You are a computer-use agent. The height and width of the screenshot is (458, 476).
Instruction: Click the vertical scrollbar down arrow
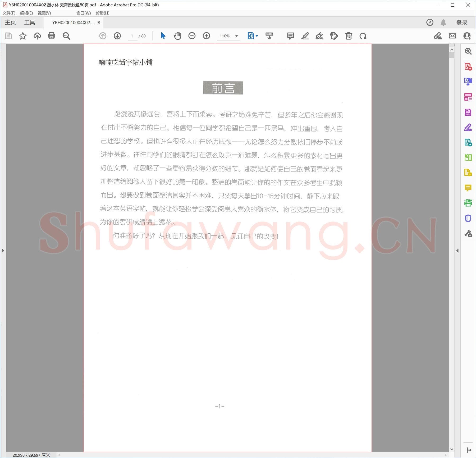tap(452, 449)
